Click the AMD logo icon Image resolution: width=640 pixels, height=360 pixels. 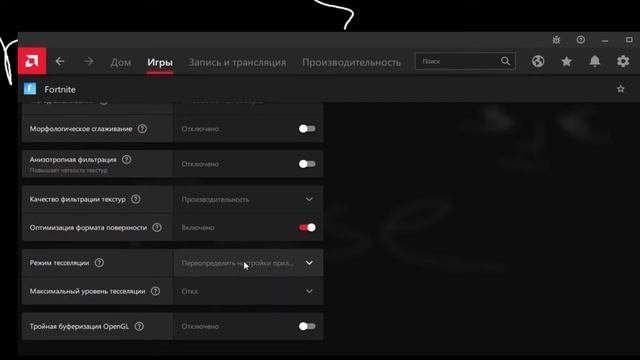(32, 61)
